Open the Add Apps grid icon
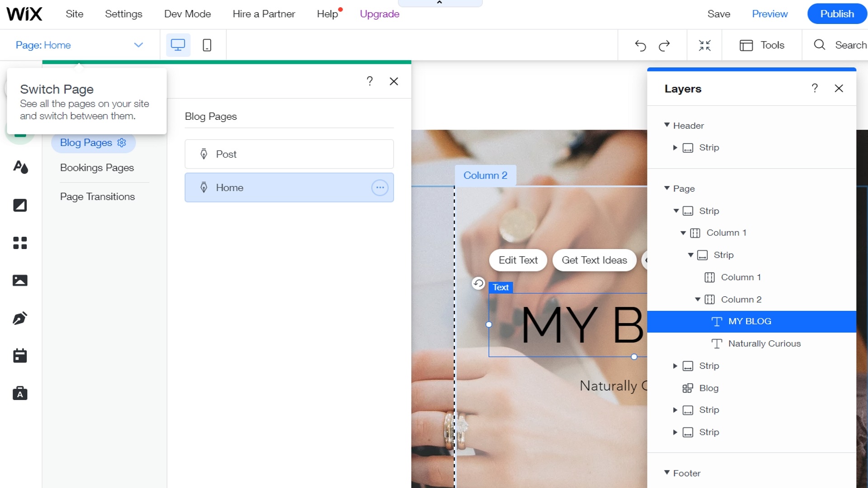This screenshot has width=868, height=488. point(20,243)
